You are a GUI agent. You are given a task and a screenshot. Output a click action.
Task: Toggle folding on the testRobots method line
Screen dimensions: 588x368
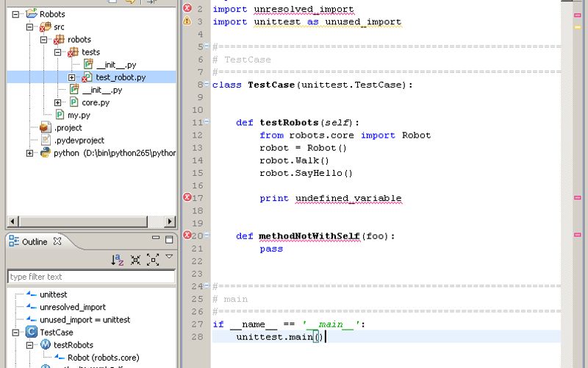pyautogui.click(x=206, y=122)
